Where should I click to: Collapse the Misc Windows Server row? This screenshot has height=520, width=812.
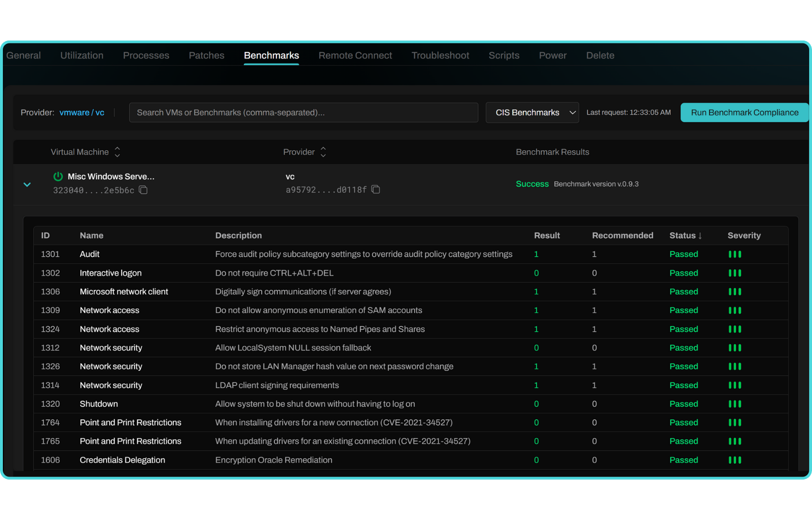coord(27,184)
